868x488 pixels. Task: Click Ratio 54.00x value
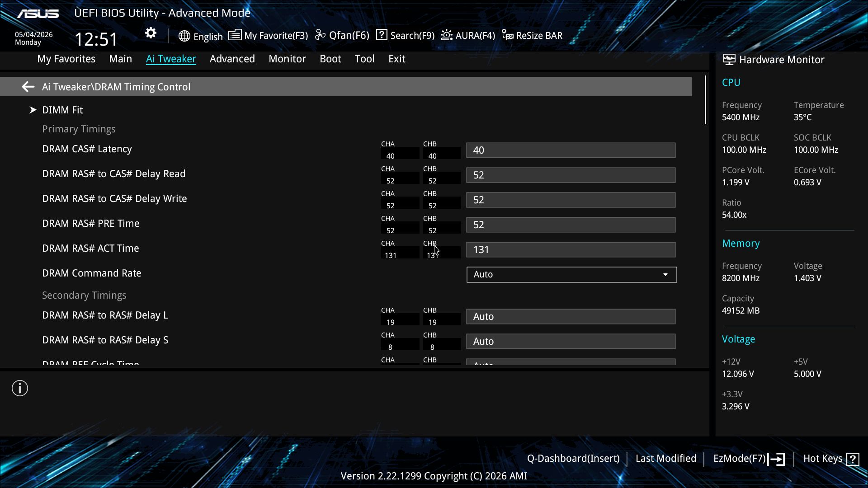[x=734, y=215]
